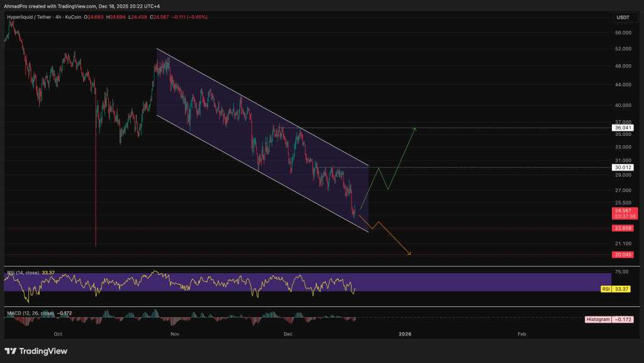The height and width of the screenshot is (363, 644).
Task: Click the Oct label on time axis
Action: (58, 334)
